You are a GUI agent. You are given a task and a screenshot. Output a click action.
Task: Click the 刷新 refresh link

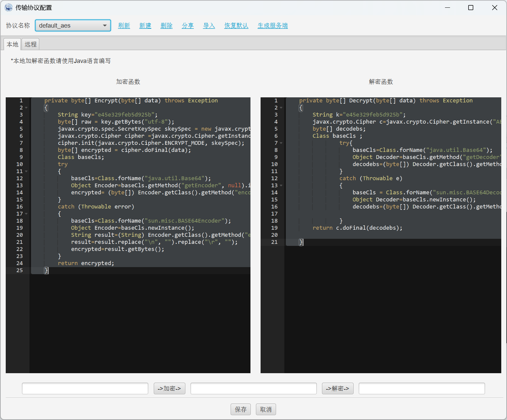(124, 26)
